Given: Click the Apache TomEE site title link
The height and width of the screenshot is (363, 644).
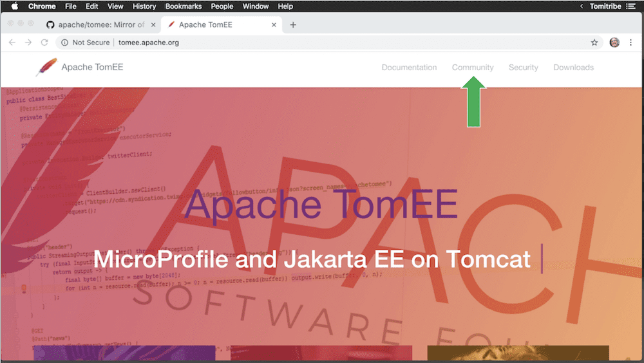Looking at the screenshot, I should pyautogui.click(x=92, y=67).
